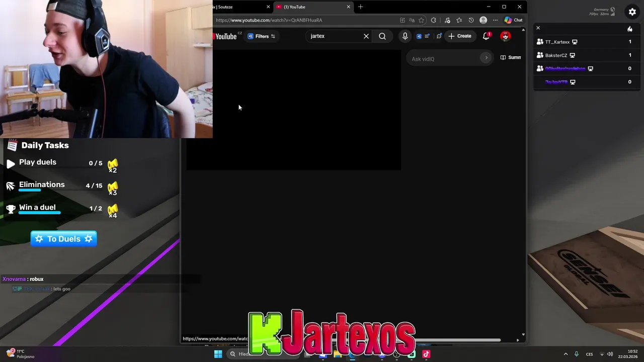Open the YouTube account avatar menu
This screenshot has height=362, width=644.
[x=506, y=36]
